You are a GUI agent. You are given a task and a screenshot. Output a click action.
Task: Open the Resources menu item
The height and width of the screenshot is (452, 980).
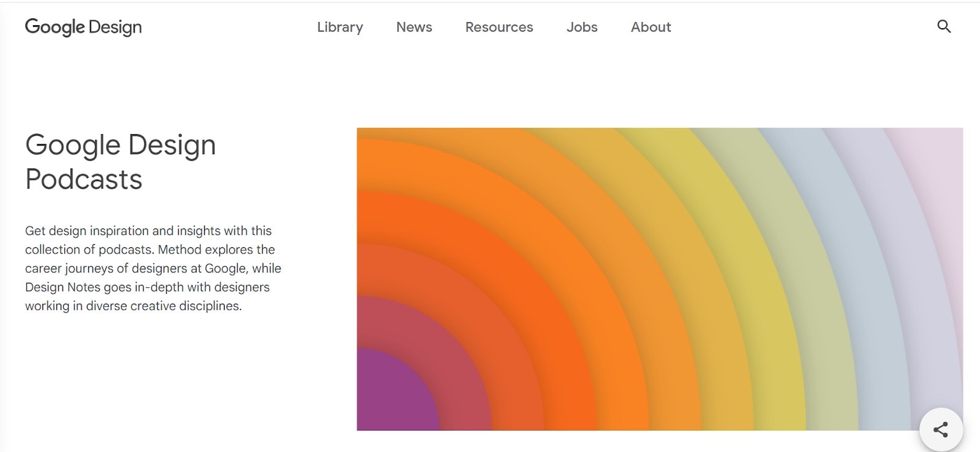499,27
